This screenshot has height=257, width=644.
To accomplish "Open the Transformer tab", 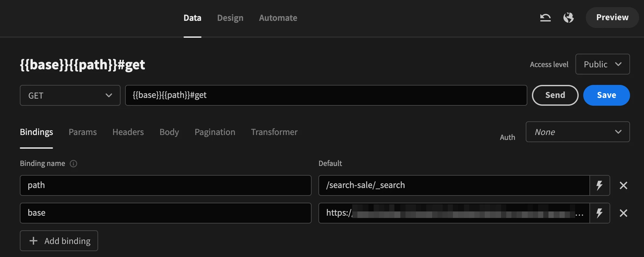I will 274,132.
